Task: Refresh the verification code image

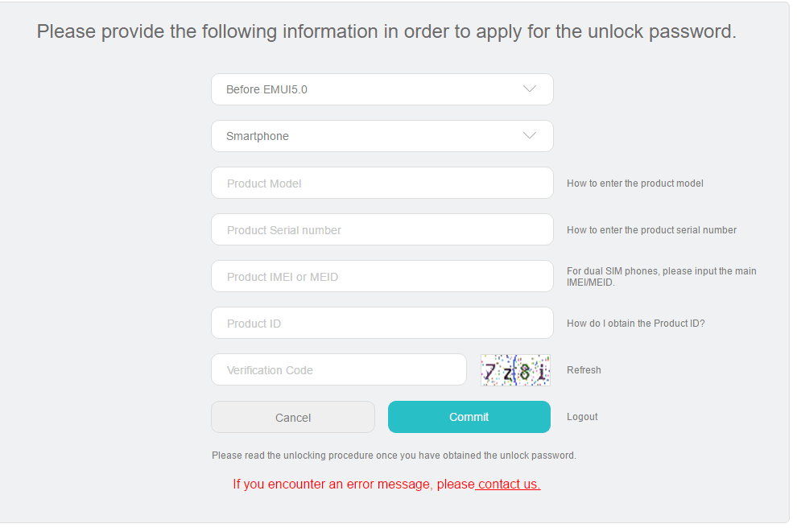Action: pos(584,370)
